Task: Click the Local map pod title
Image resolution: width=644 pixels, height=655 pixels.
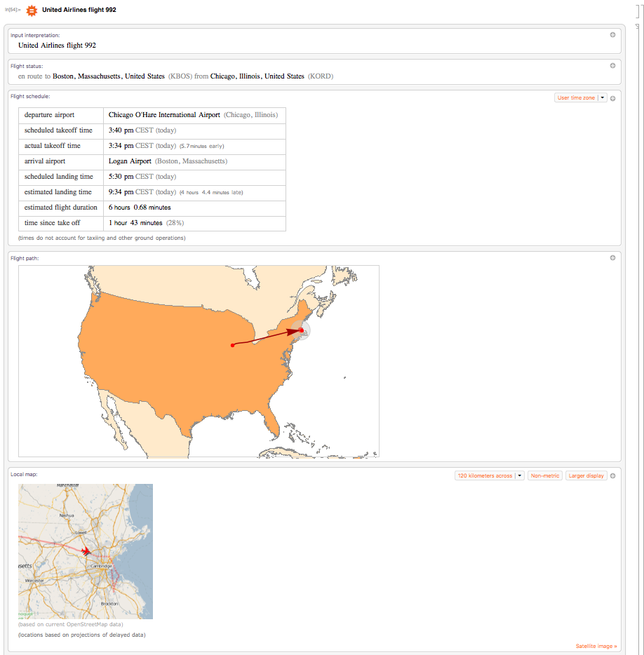Action: (24, 475)
